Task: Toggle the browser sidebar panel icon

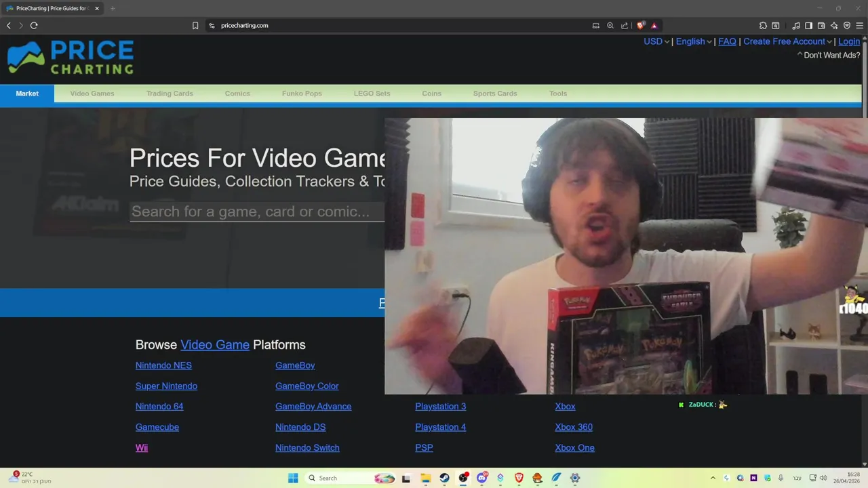Action: pos(808,26)
